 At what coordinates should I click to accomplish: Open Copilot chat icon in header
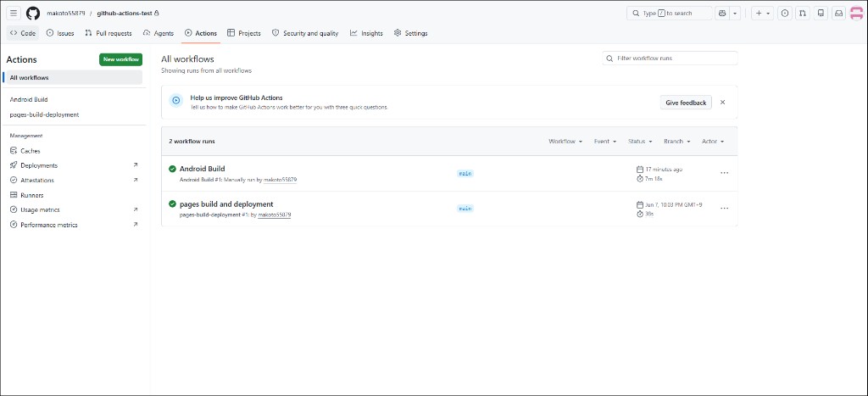[722, 14]
